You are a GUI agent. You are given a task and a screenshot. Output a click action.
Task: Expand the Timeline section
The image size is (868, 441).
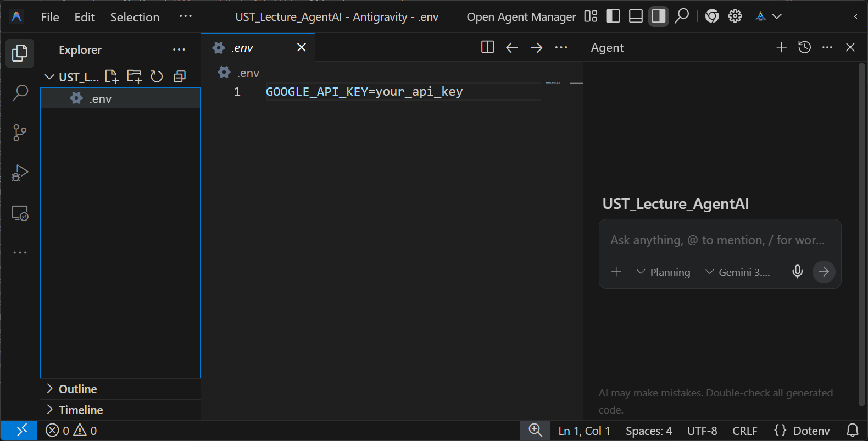coord(120,410)
